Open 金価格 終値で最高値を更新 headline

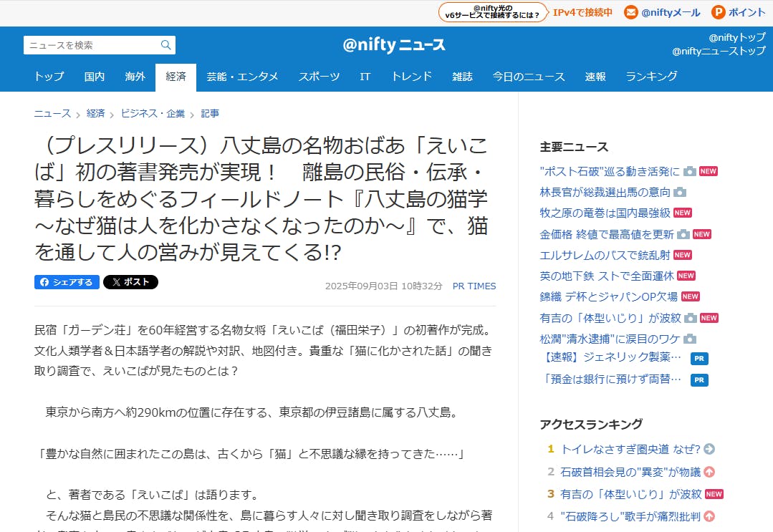607,234
